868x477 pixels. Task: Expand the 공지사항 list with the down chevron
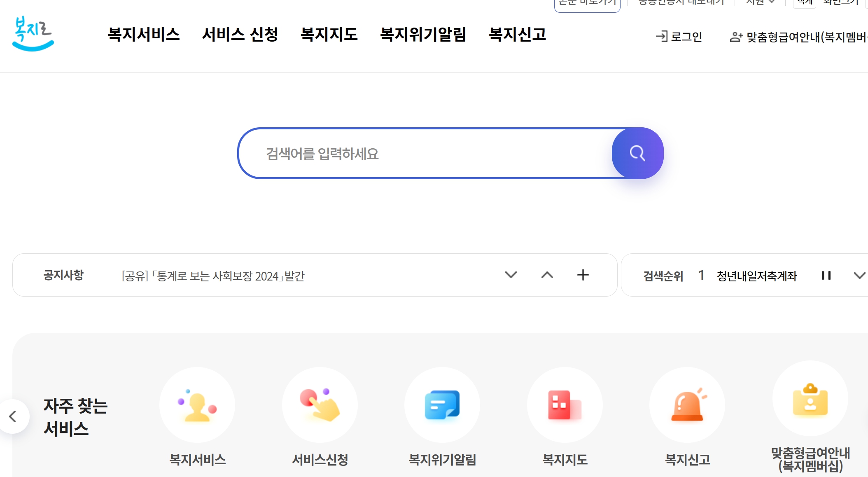(x=511, y=275)
